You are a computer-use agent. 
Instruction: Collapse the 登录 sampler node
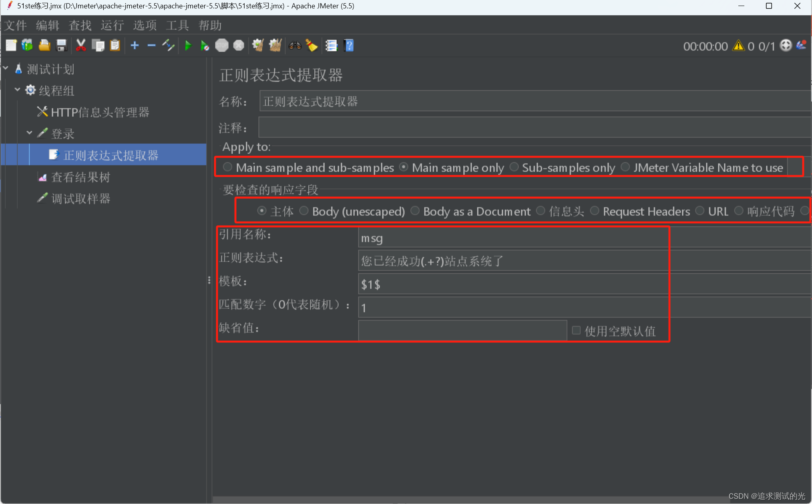tap(29, 133)
